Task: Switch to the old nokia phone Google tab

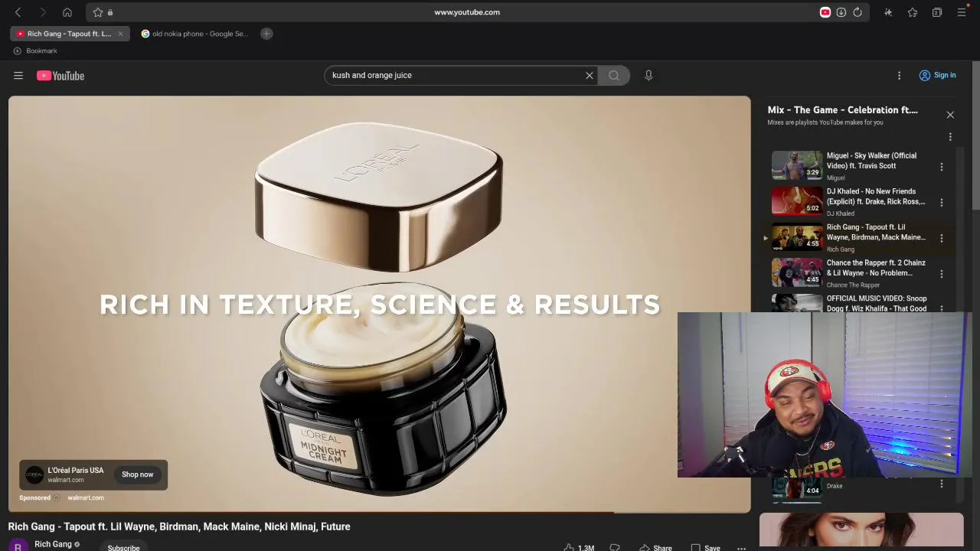Action: click(x=195, y=34)
